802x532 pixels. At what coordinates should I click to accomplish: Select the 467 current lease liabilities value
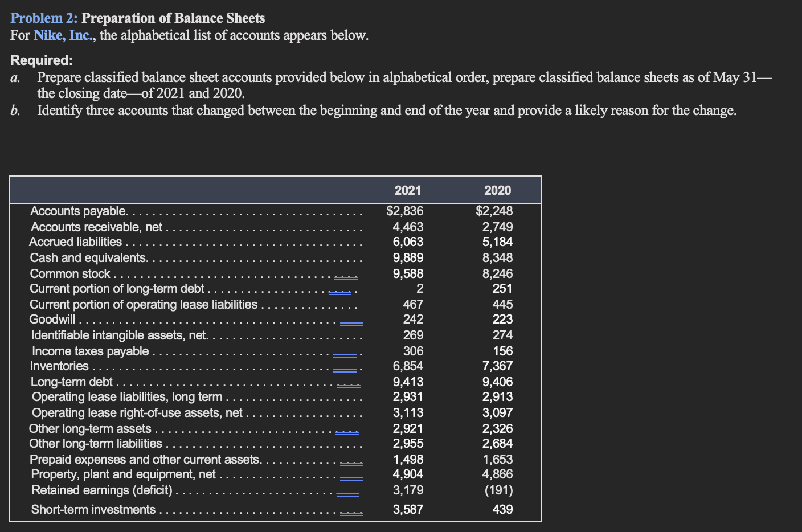414,305
